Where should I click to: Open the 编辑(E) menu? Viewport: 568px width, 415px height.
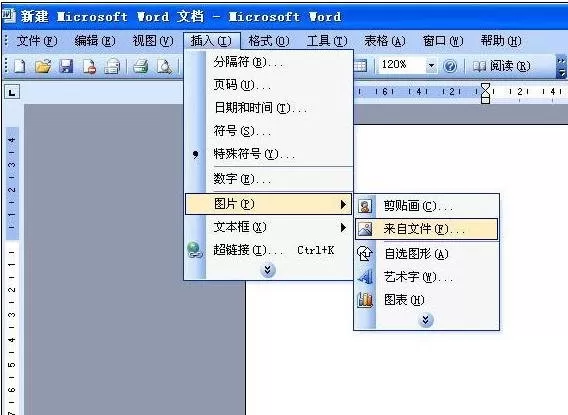[x=95, y=41]
